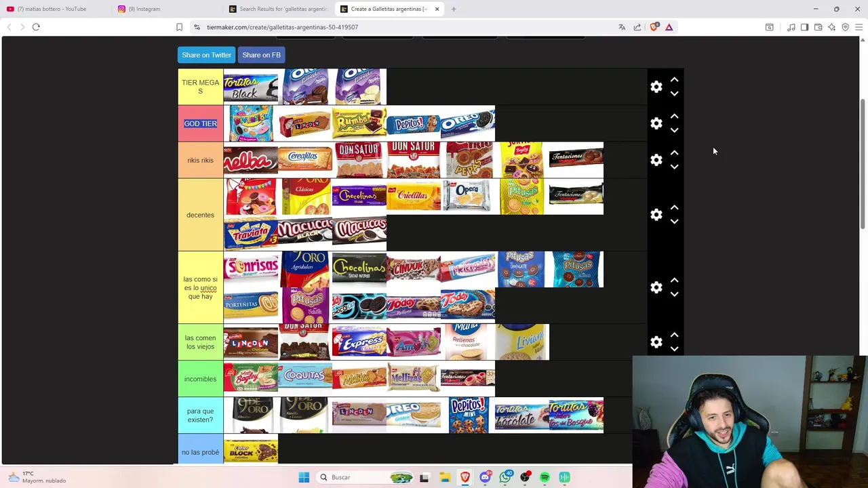Open Spotify from the taskbar

(x=545, y=477)
